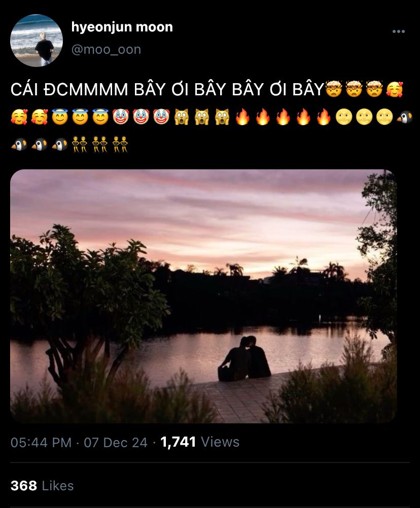420x508 pixels.
Task: Open the three-dot more options menu
Action: coord(398,31)
